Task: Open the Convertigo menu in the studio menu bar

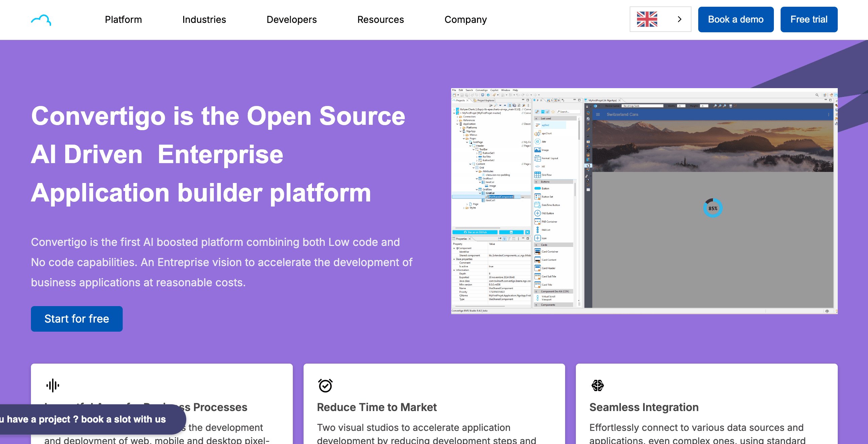Action: pos(482,90)
